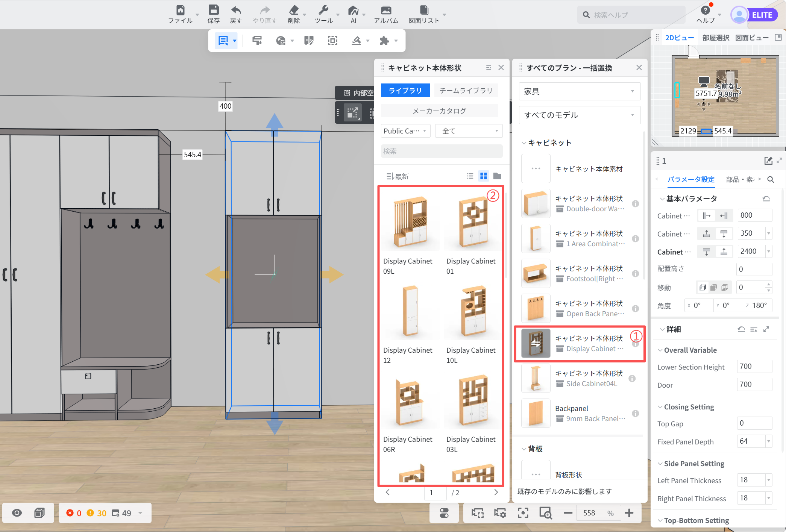Collapse the 基本パラメータ section
Image resolution: width=786 pixels, height=532 pixels.
click(662, 199)
